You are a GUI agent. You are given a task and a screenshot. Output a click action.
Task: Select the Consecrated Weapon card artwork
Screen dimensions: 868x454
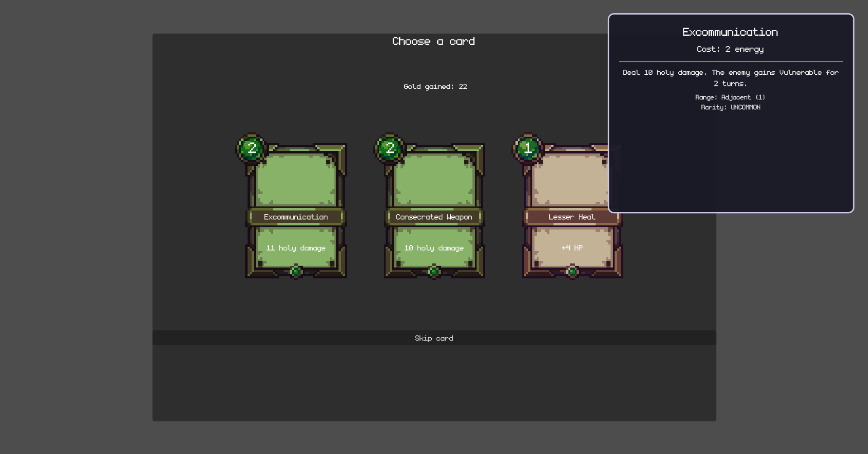click(434, 180)
